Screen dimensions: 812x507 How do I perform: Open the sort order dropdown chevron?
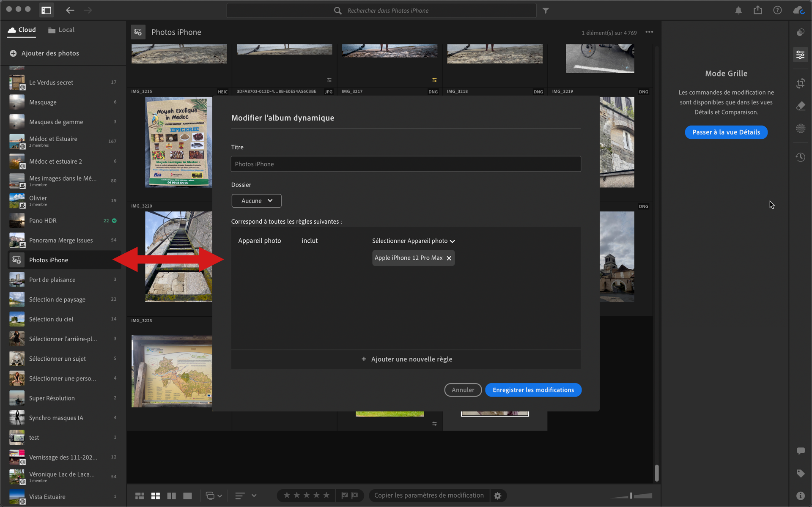(254, 496)
